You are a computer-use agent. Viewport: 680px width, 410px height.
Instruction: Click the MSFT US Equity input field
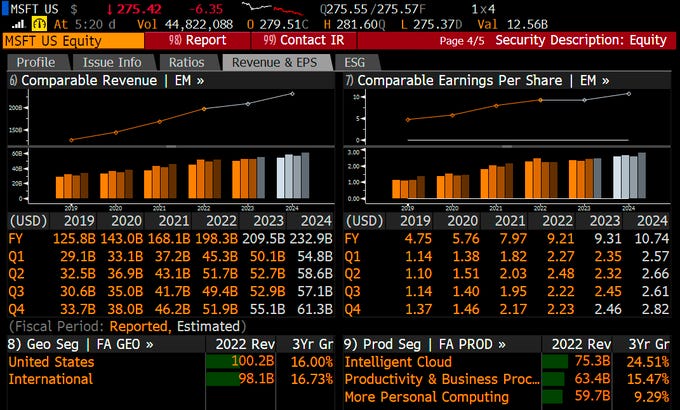73,41
